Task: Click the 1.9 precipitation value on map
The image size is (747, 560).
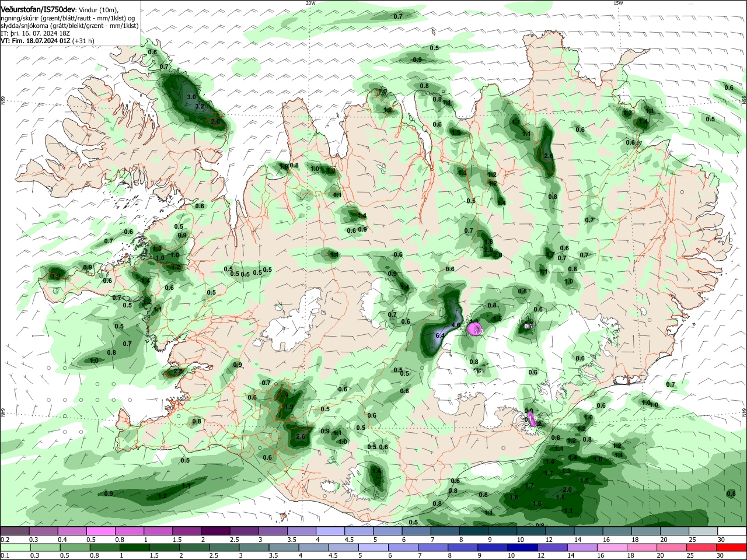Action: coord(288,407)
